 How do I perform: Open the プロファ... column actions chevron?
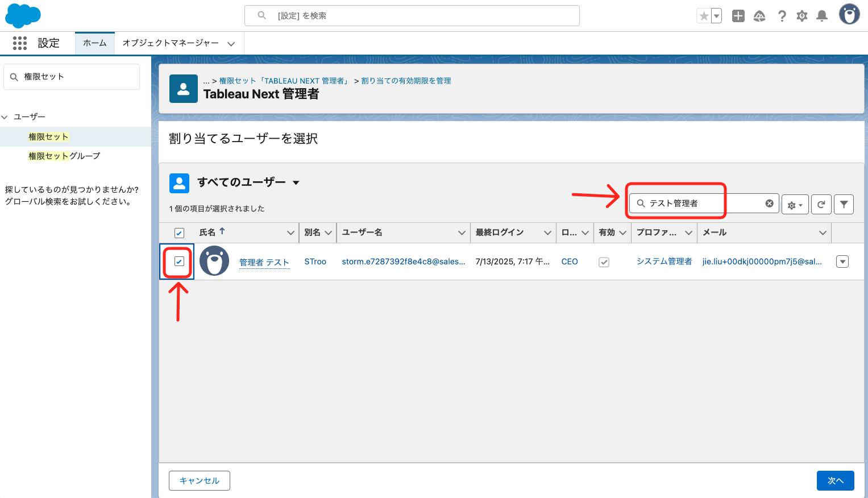(688, 233)
